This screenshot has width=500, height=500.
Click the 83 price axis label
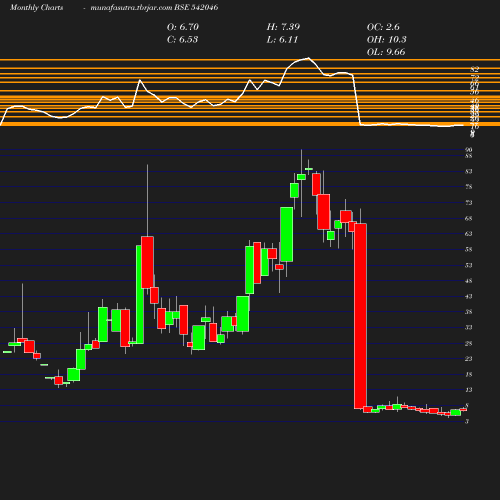pos(469,171)
